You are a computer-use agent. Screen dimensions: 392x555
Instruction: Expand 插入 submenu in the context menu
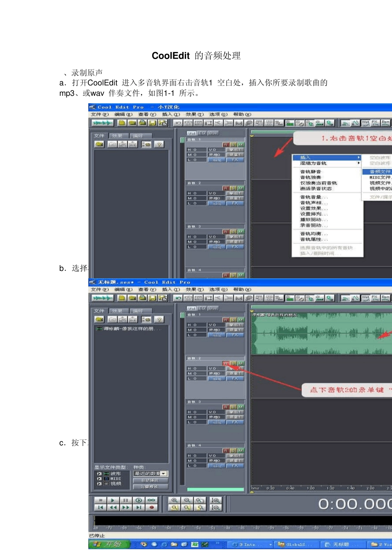click(x=326, y=157)
